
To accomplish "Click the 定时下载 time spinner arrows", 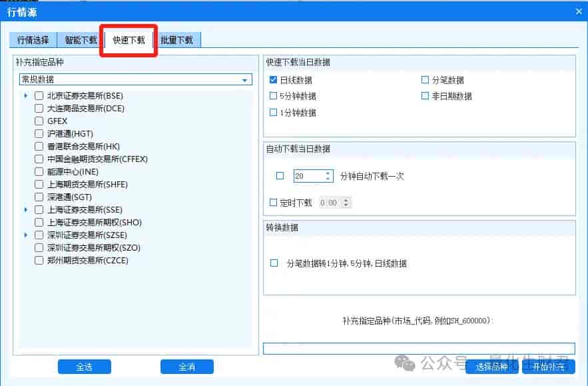I will (346, 203).
